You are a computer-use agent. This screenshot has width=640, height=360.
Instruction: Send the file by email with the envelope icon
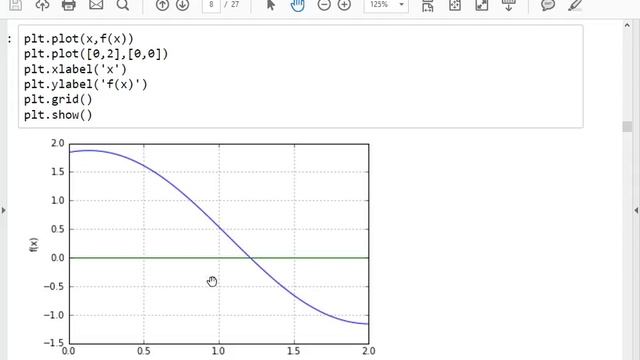tap(96, 5)
